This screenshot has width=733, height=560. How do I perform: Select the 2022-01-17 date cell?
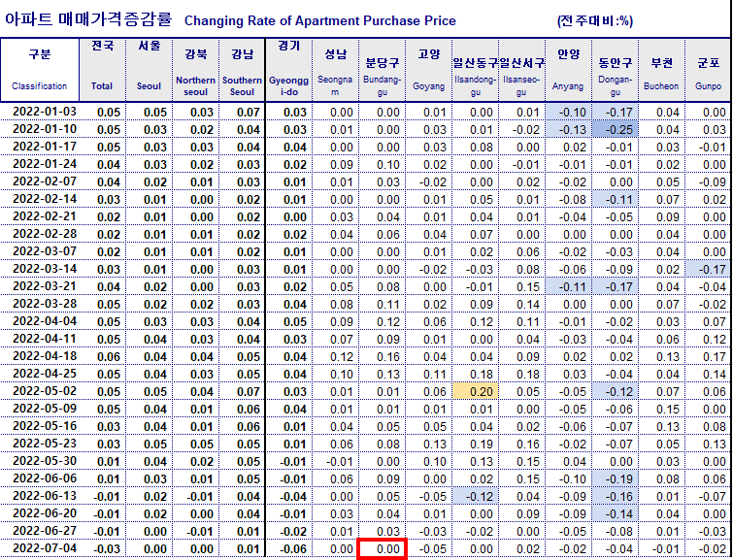tap(45, 147)
